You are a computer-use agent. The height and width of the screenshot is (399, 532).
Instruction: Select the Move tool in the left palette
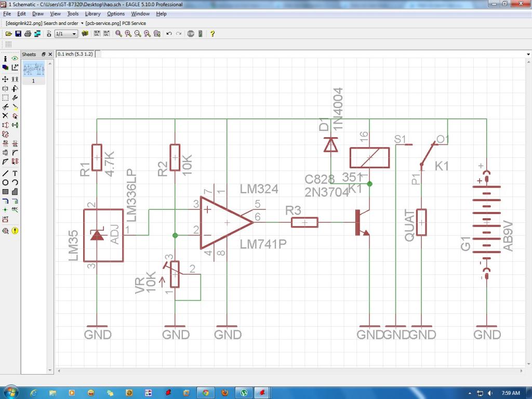click(5, 79)
